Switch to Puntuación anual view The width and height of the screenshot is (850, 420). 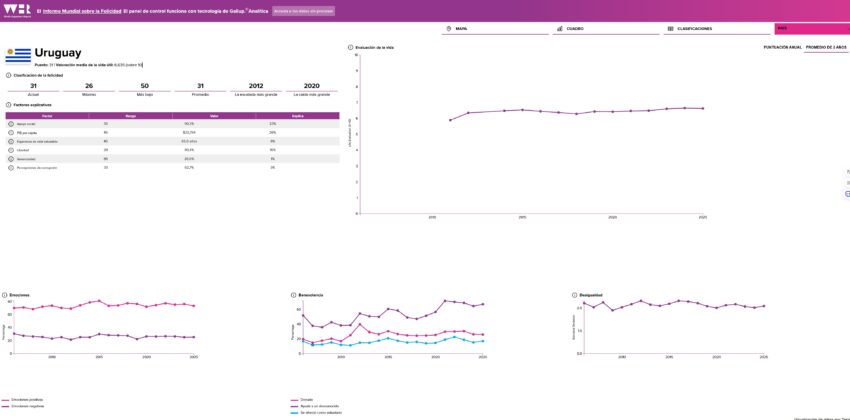pos(782,47)
